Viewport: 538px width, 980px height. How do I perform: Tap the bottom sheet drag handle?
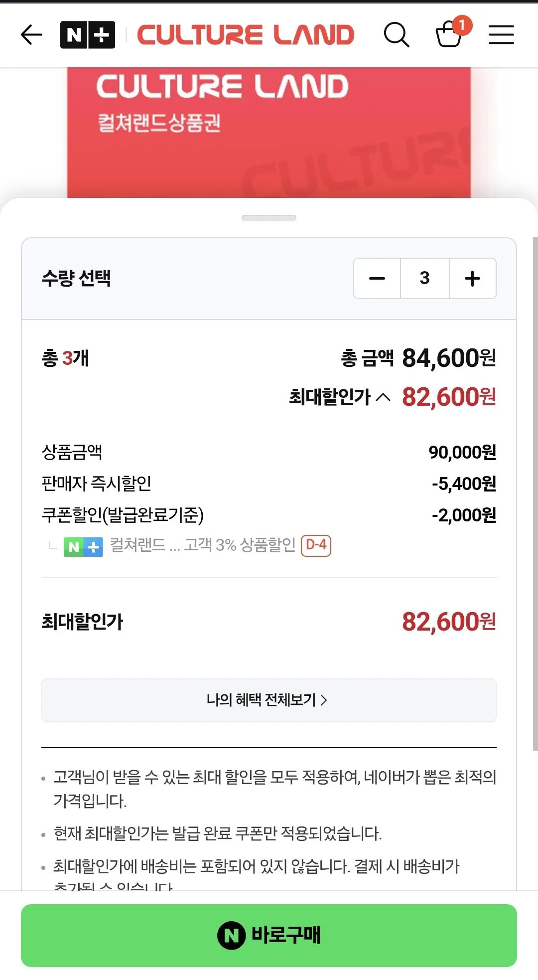[269, 218]
